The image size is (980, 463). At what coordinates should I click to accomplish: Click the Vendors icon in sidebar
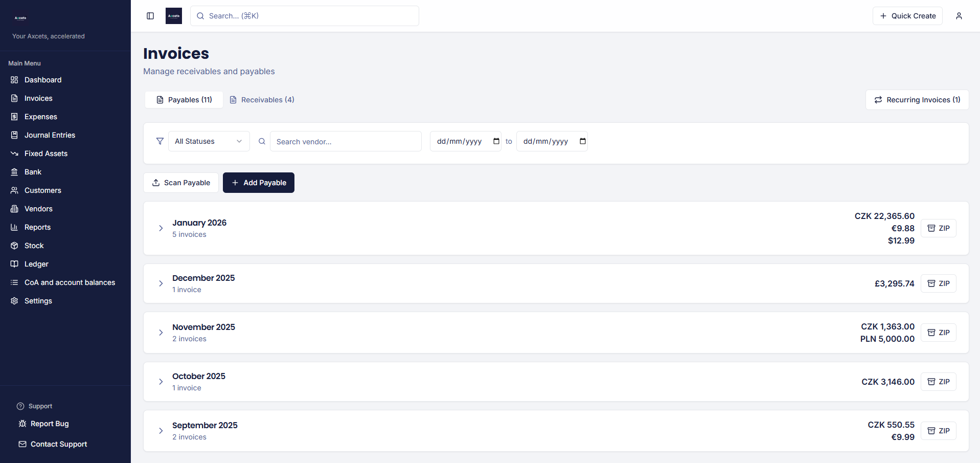click(14, 209)
